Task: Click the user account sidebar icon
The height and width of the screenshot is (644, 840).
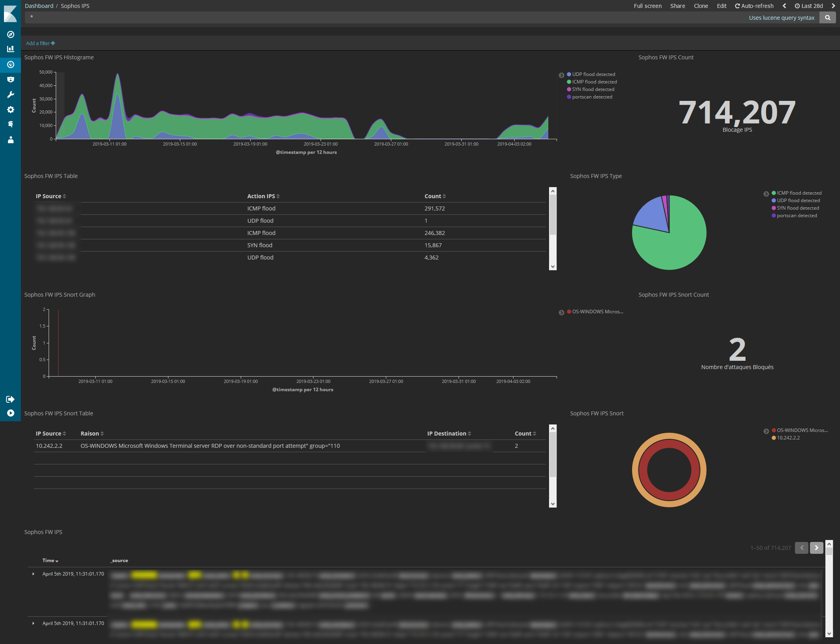Action: click(x=11, y=140)
